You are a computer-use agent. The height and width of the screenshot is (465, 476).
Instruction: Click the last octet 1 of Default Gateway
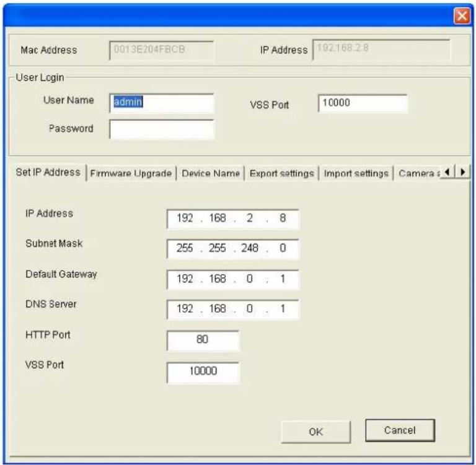[283, 279]
